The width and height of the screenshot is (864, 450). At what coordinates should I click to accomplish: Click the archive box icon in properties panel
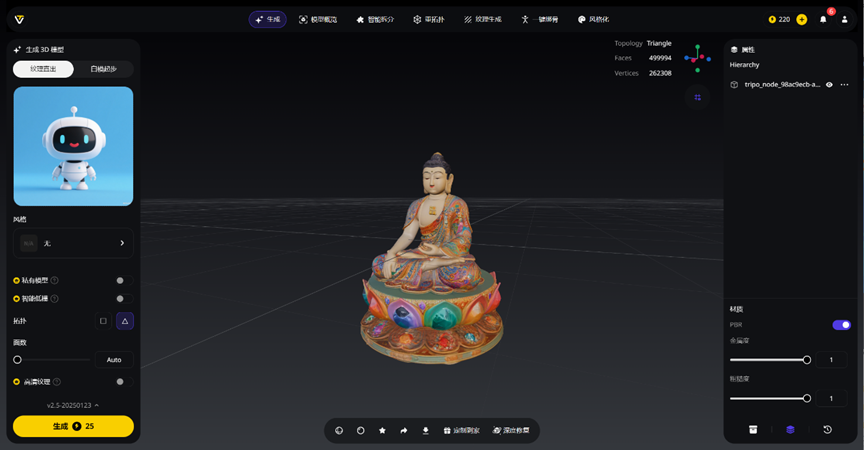[x=753, y=430]
